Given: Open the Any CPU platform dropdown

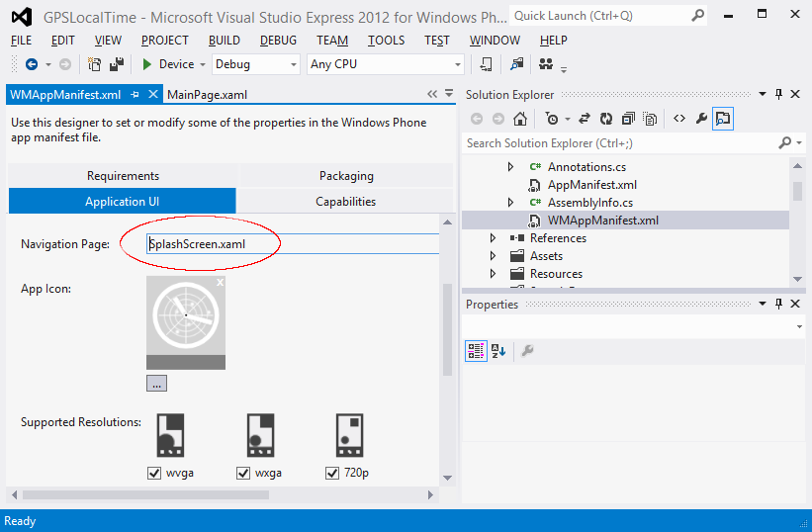Looking at the screenshot, I should (x=458, y=64).
